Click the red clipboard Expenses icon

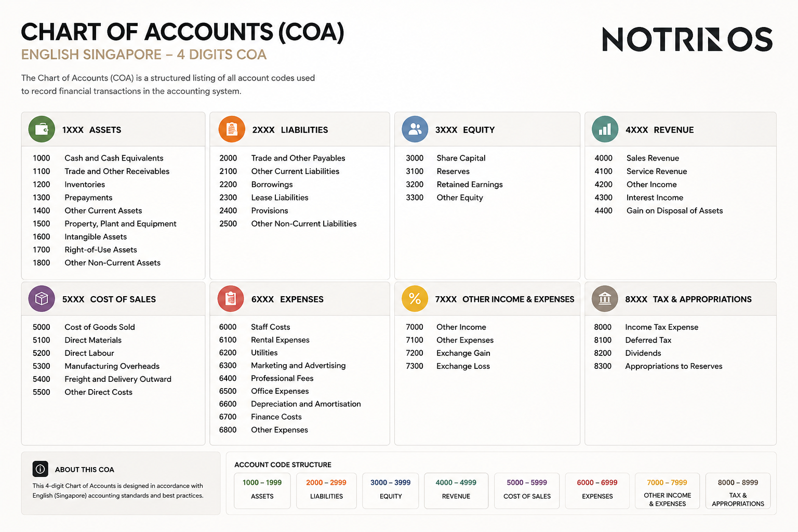click(x=231, y=299)
